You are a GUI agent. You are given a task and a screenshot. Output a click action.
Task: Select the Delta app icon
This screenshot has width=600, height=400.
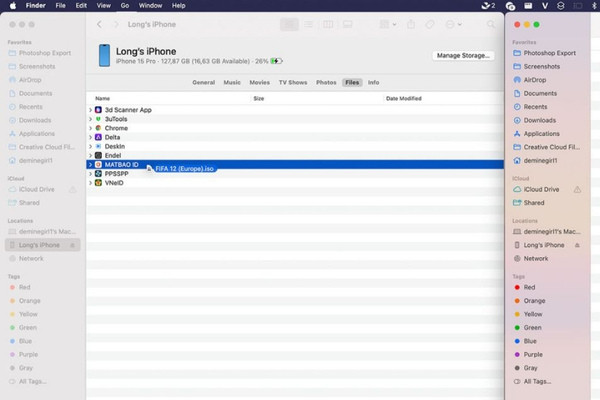point(98,137)
